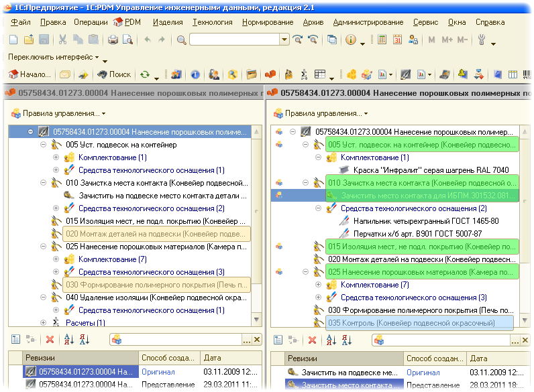Click the print preview icon

125,40
